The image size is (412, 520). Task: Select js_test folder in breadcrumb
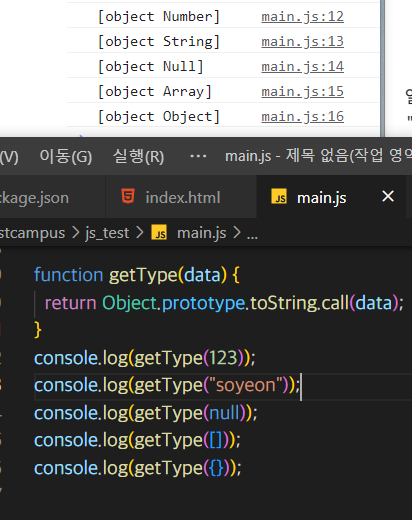tap(107, 233)
